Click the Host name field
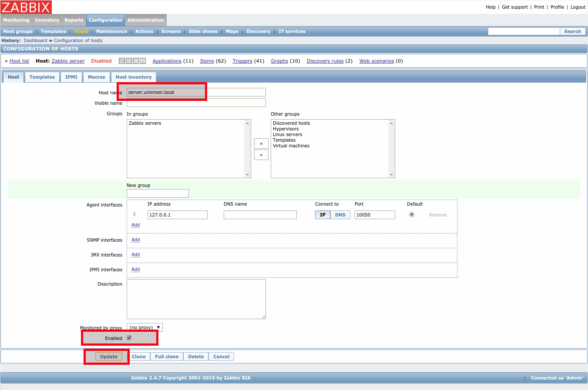The height and width of the screenshot is (390, 588). pos(196,92)
